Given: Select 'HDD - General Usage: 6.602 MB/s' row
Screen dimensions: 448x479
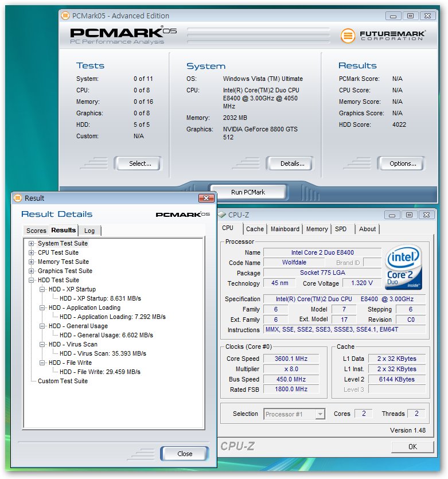Looking at the screenshot, I should (x=106, y=335).
